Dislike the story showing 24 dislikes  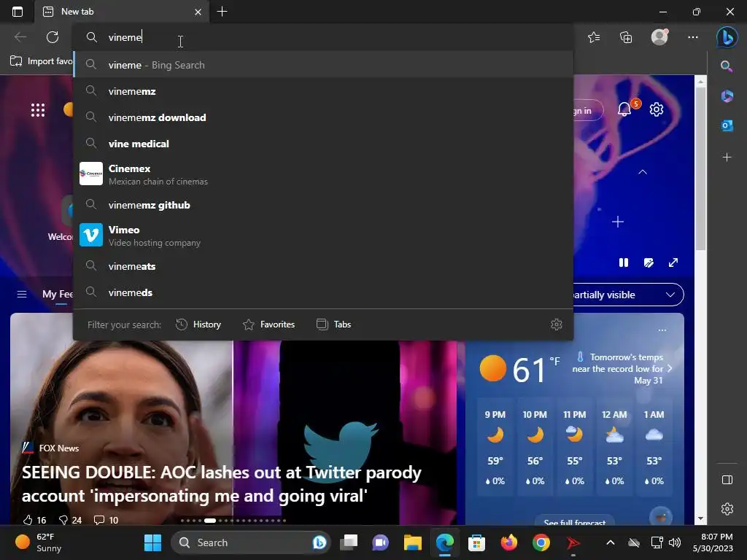(70, 520)
